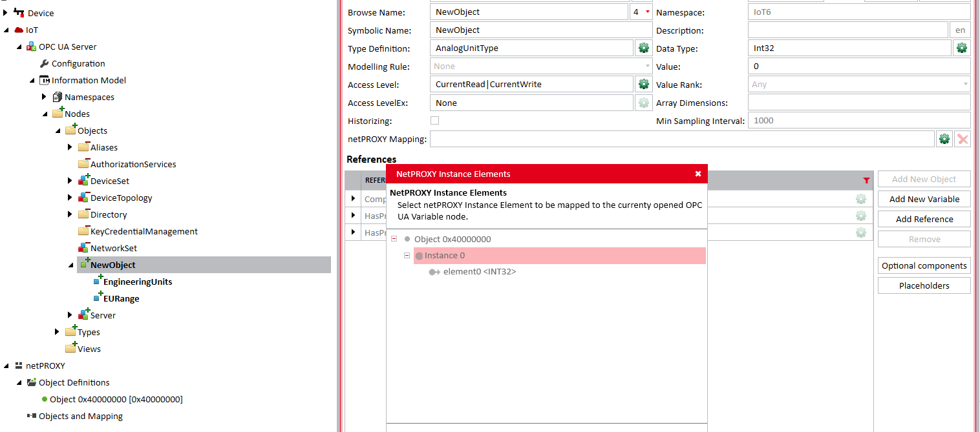Click the Information Model icon
This screenshot has height=432, width=980.
tap(45, 80)
